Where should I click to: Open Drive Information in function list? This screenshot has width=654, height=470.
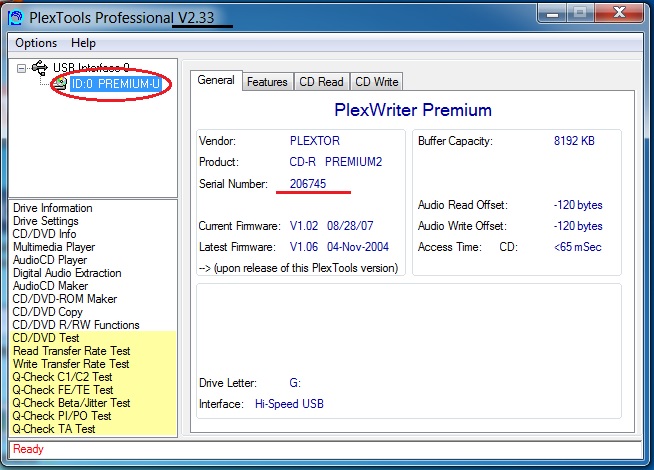pos(53,208)
